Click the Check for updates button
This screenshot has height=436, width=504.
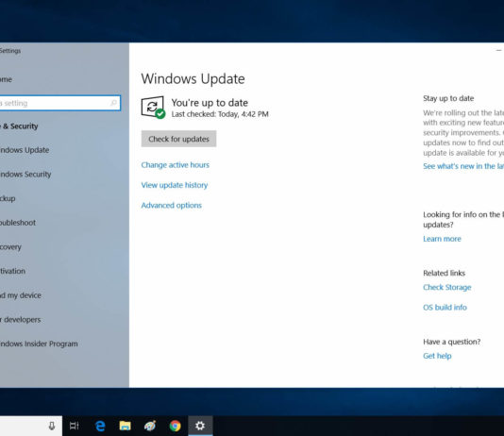[178, 139]
